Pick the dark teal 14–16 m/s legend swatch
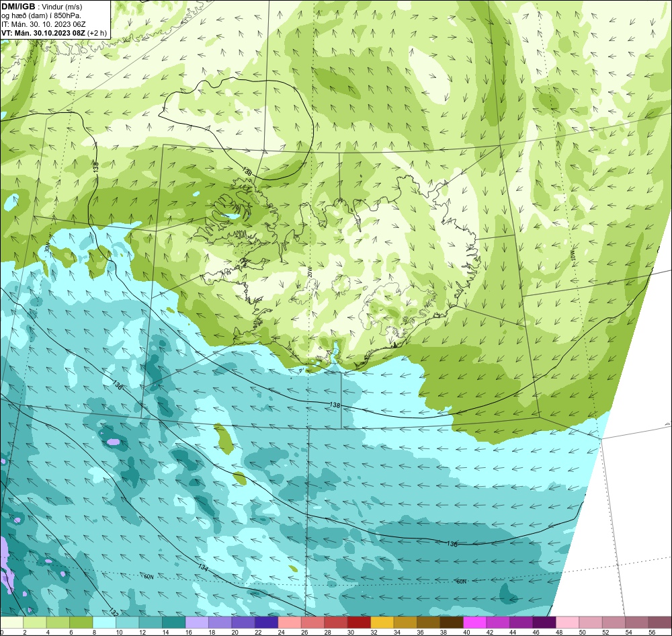Viewport: 672px width, 636px height. (x=174, y=623)
